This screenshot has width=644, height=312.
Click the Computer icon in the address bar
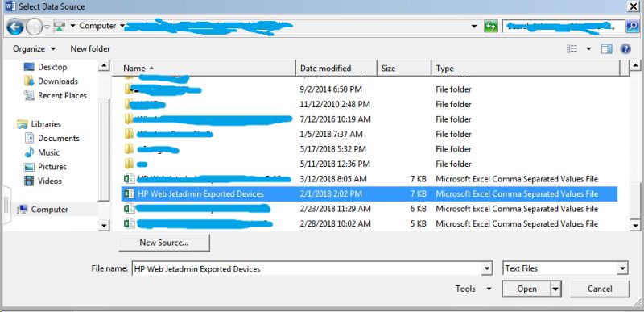click(60, 26)
